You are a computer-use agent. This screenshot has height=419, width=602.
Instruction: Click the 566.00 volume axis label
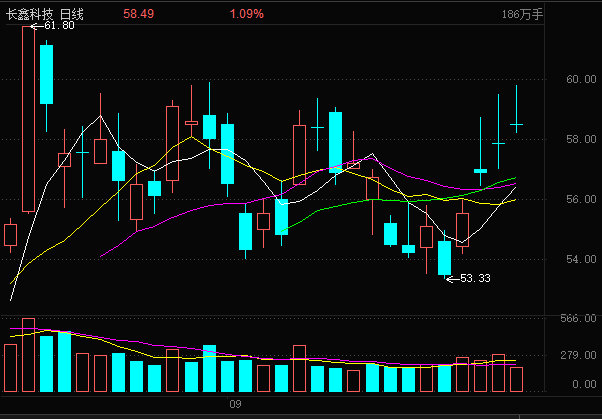[579, 318]
